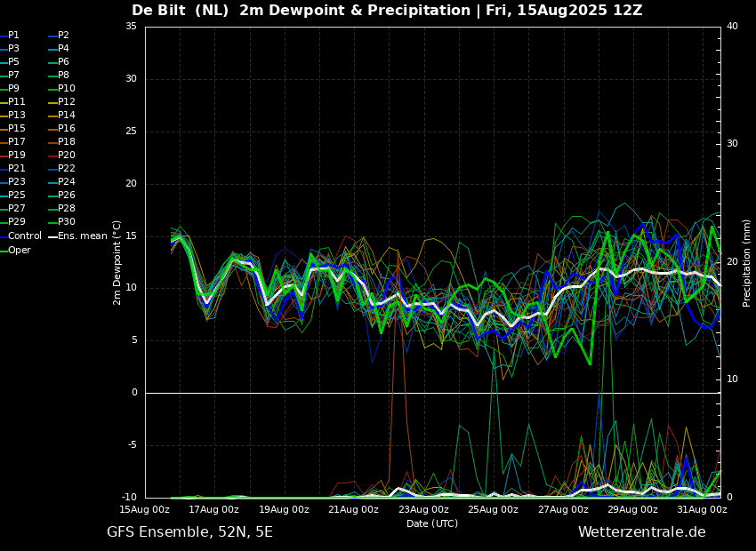
Task: Click the Oper legend entry
Action: 20,250
